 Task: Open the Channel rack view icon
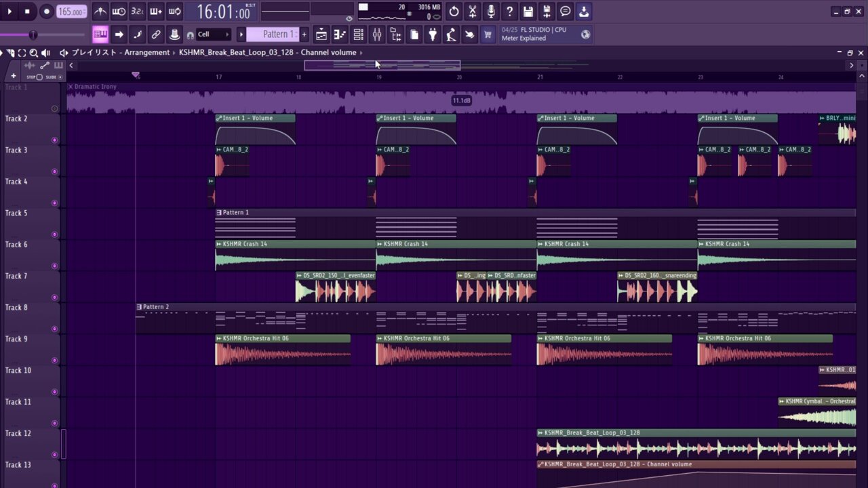click(358, 35)
